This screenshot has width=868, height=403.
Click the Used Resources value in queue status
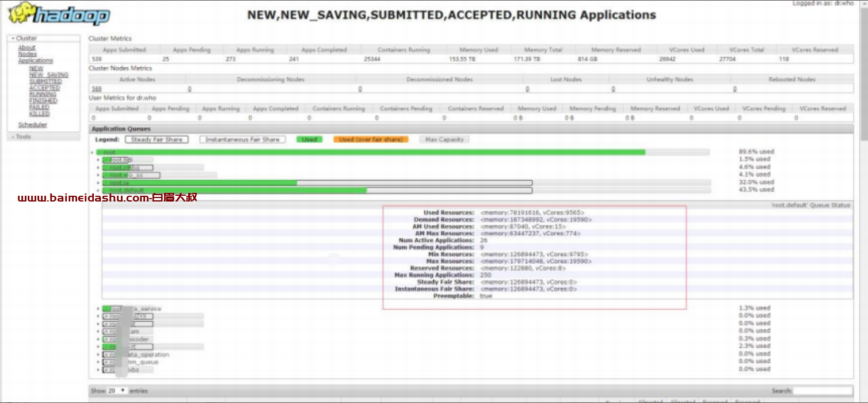click(534, 212)
